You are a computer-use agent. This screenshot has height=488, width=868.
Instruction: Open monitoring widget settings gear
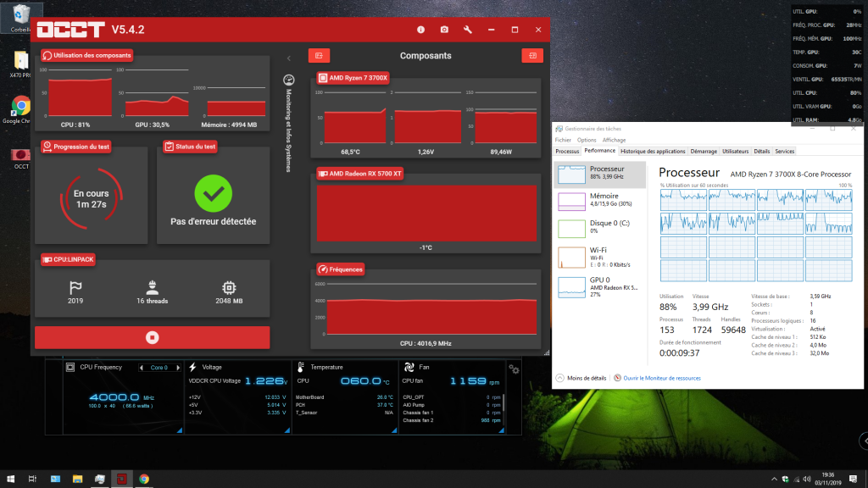click(515, 369)
